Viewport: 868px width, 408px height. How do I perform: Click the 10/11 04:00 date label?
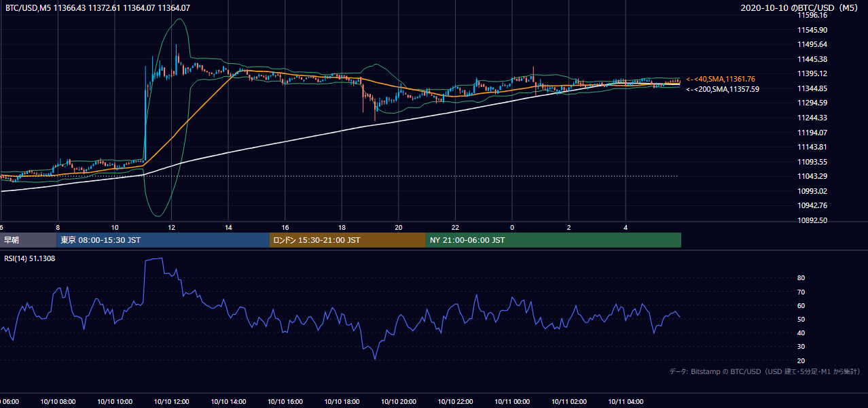tap(626, 402)
